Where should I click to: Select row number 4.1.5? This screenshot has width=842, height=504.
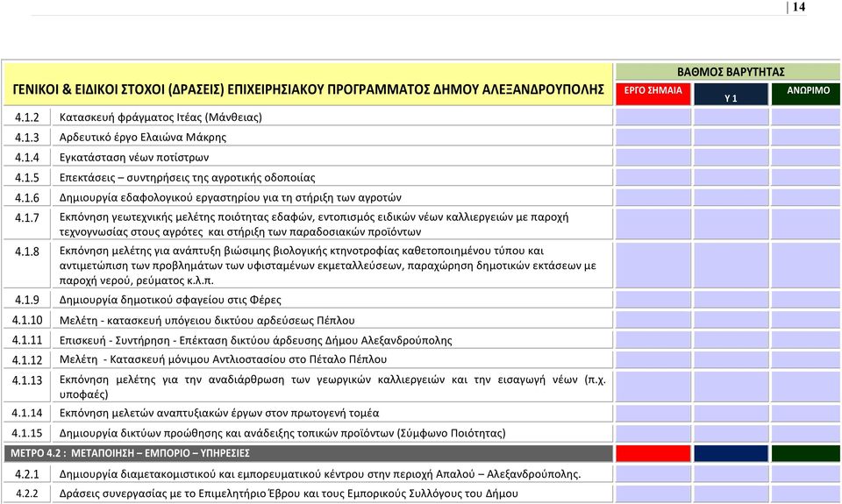point(27,178)
